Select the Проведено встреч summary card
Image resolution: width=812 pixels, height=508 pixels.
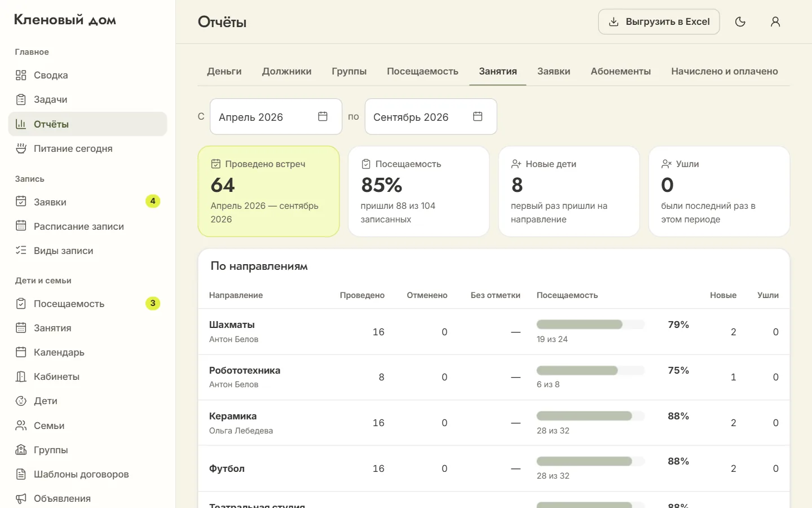click(x=268, y=191)
